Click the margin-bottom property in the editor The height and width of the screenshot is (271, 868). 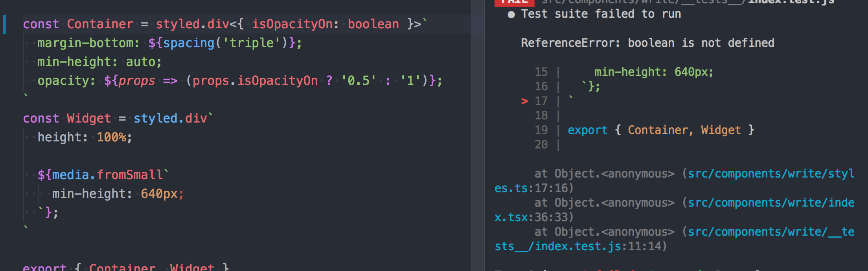(x=85, y=43)
